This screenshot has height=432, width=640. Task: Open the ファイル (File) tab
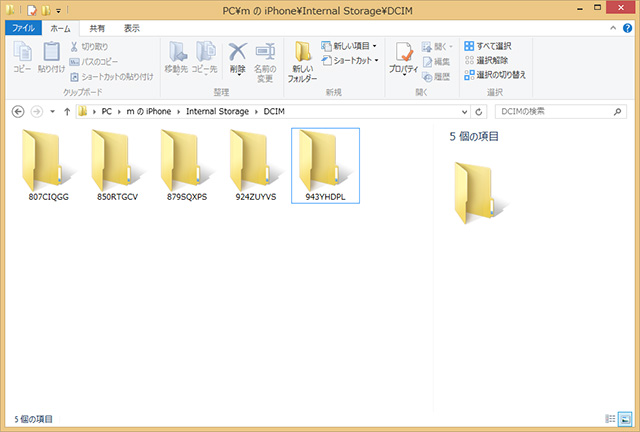coord(23,28)
